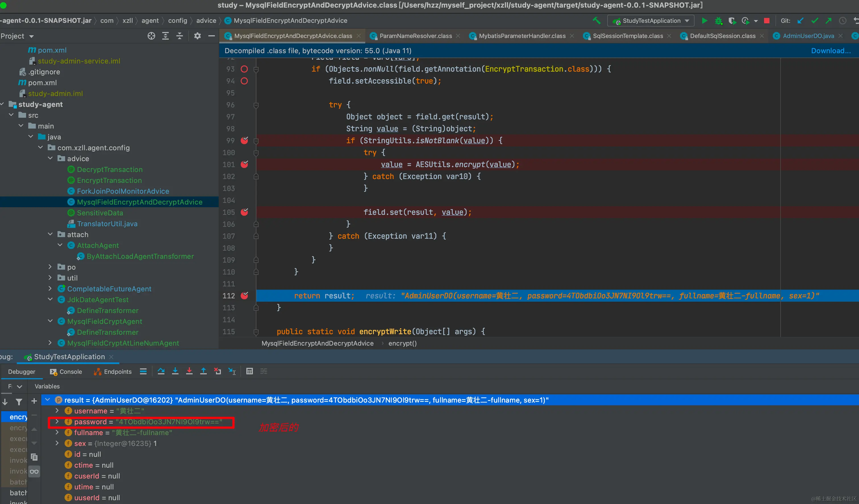The width and height of the screenshot is (859, 504).
Task: Stop the running application
Action: point(767,21)
